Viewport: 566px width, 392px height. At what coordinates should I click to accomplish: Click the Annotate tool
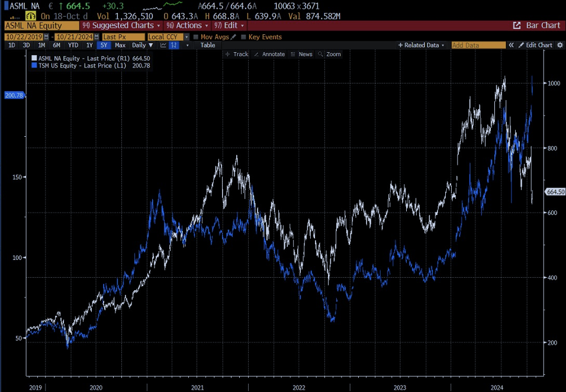(269, 54)
